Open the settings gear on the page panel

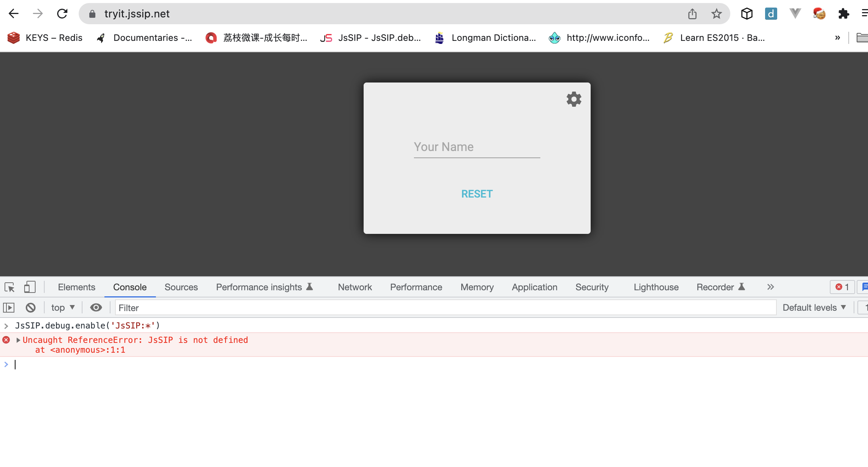(573, 99)
